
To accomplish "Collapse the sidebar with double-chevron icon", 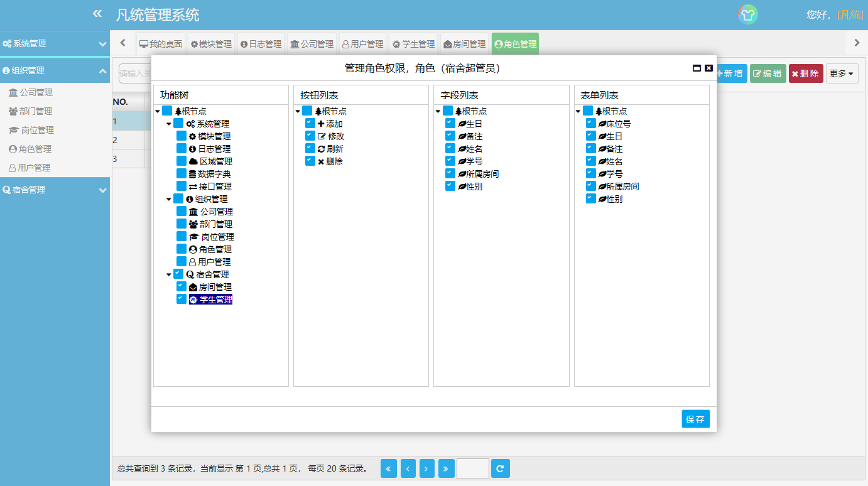I will click(x=97, y=14).
